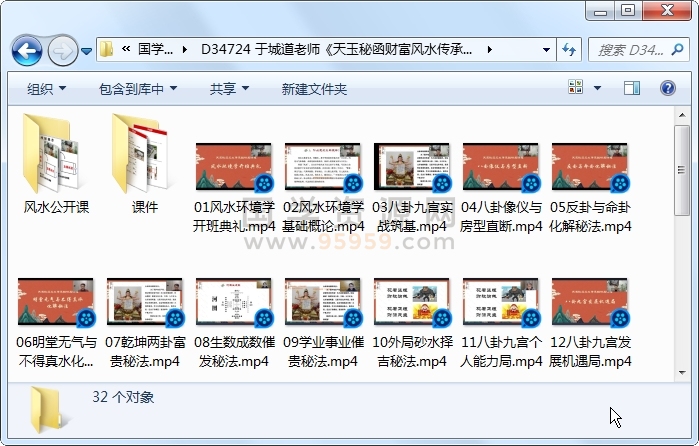Open the view options dropdown arrow
699x446 pixels.
point(597,88)
